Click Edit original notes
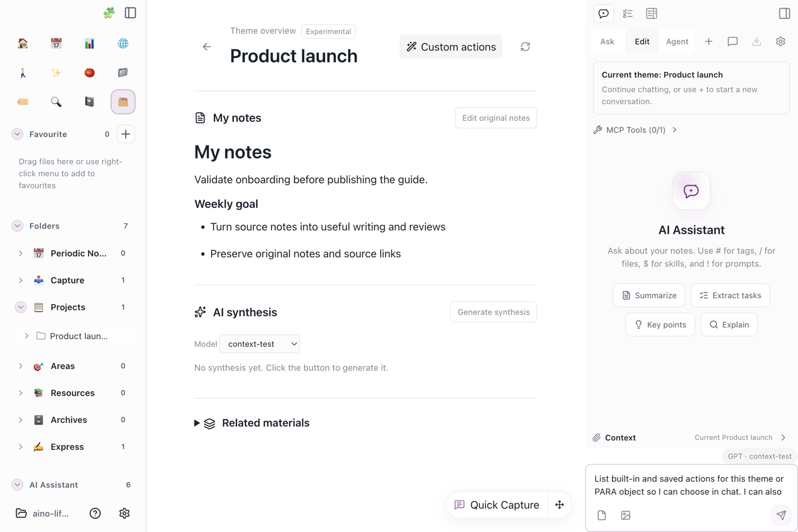 click(496, 118)
